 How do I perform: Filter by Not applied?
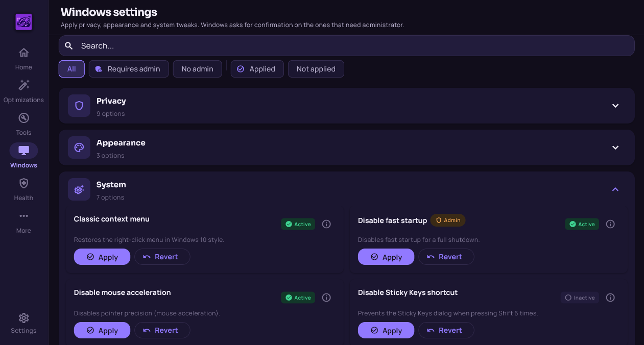(x=316, y=69)
